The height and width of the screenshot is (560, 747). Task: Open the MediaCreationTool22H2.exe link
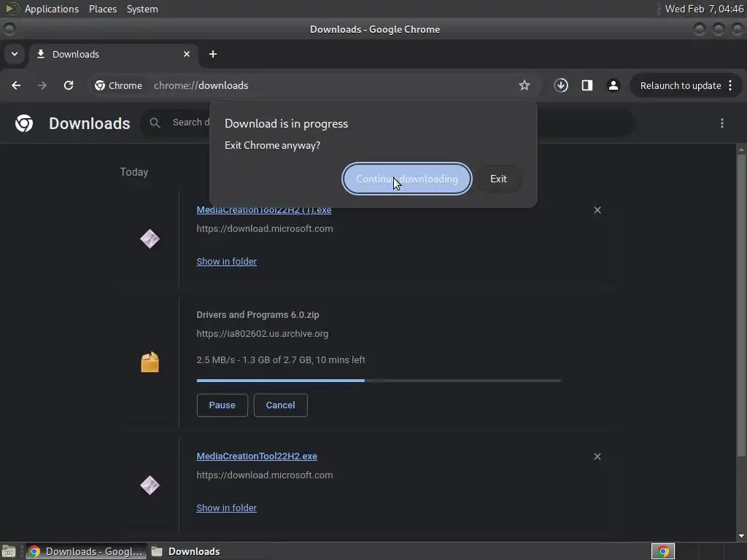(256, 456)
